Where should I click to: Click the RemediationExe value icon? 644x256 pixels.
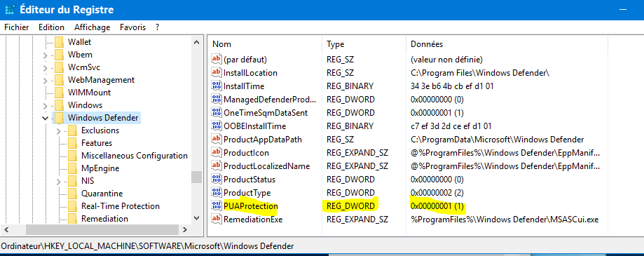pos(216,220)
